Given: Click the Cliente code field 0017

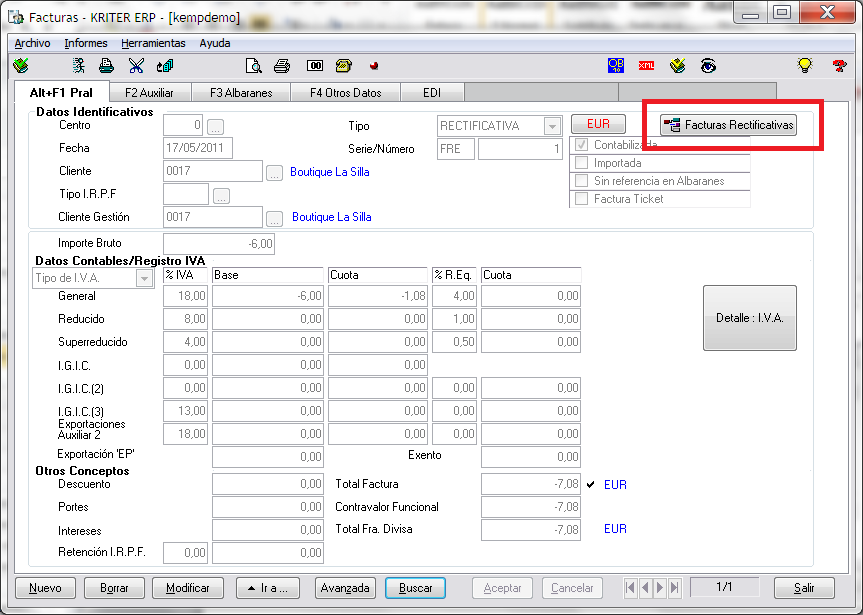Looking at the screenshot, I should coord(213,171).
